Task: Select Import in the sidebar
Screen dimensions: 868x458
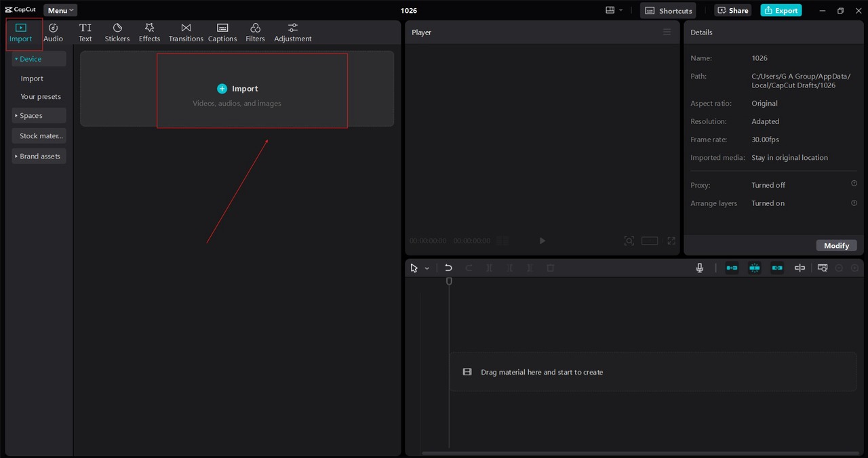Action: tap(32, 79)
